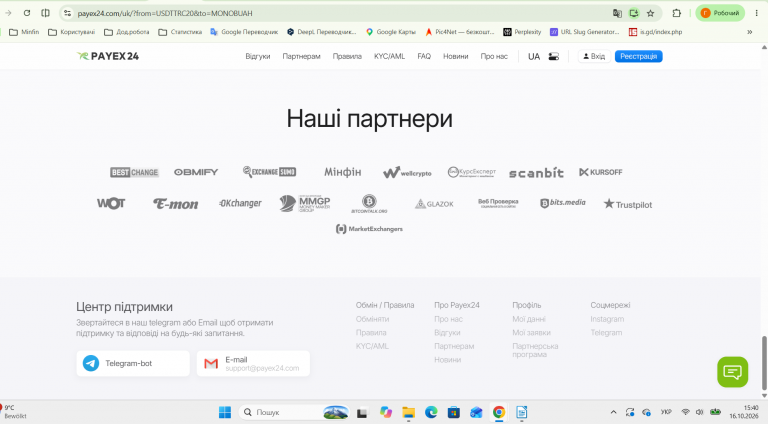Open Microsoft Edge from the taskbar
Screen dimensions: 768x424
[431, 412]
